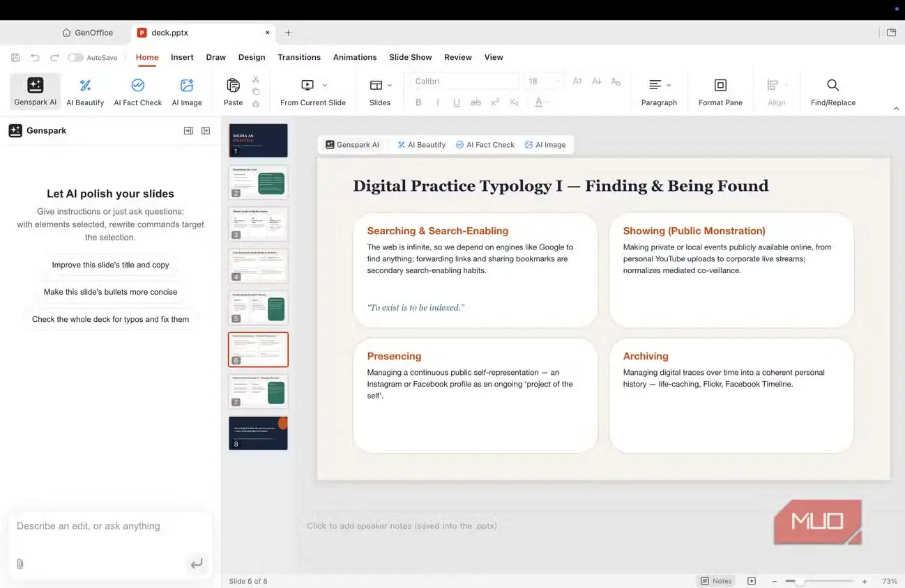Toggle underline formatting
905x588 pixels.
pos(457,102)
